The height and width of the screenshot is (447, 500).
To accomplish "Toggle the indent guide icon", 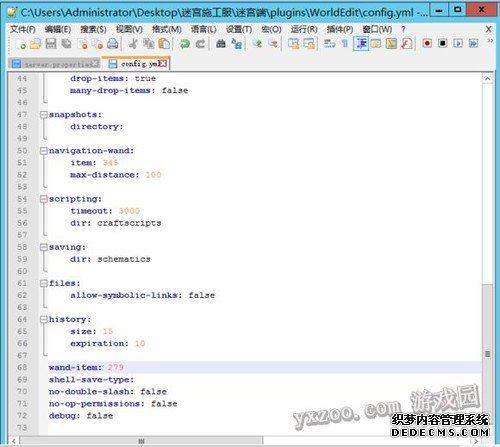I will (361, 44).
